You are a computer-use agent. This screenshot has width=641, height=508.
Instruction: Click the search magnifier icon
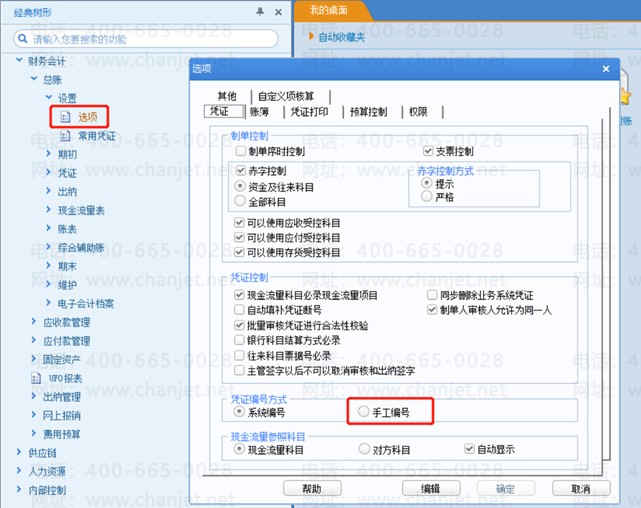click(x=23, y=39)
